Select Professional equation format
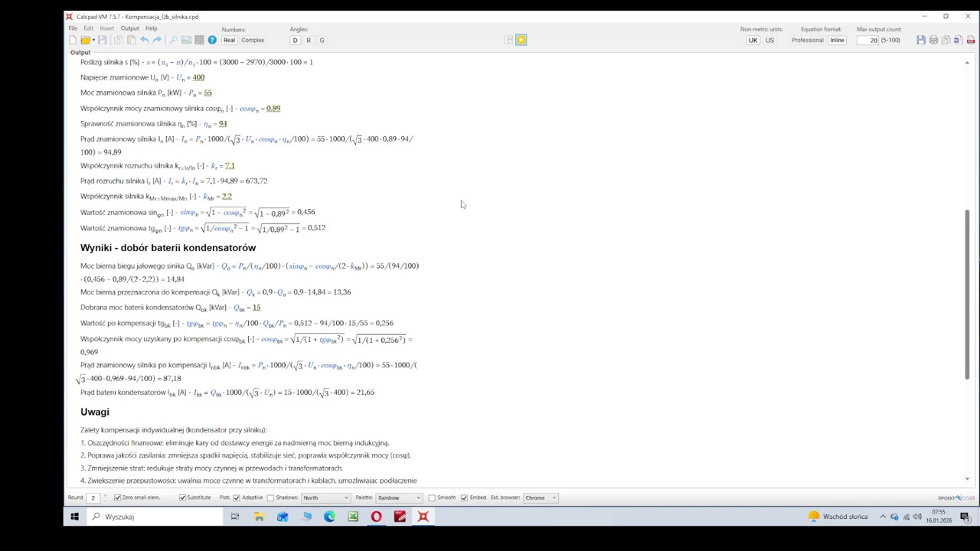Viewport: 980px width, 551px height. point(807,40)
